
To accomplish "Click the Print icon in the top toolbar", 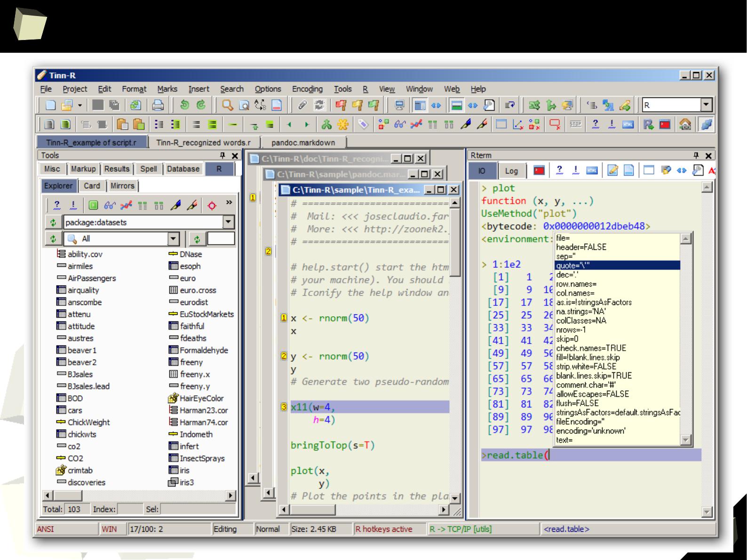I will (158, 105).
